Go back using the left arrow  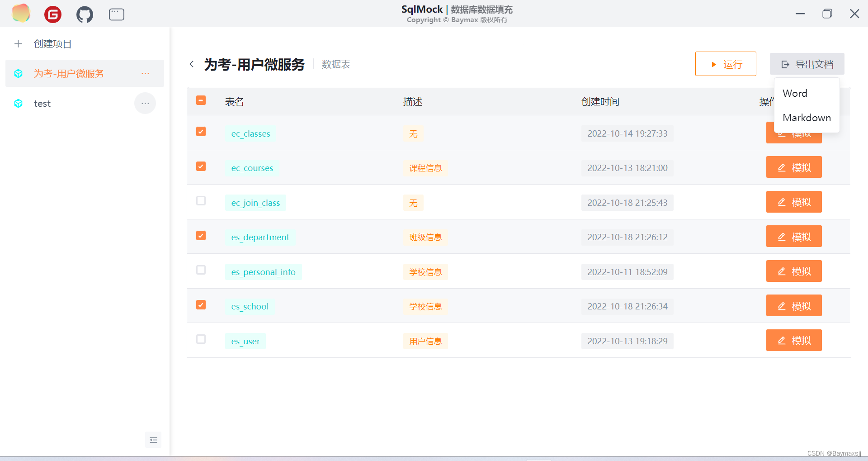(x=192, y=64)
